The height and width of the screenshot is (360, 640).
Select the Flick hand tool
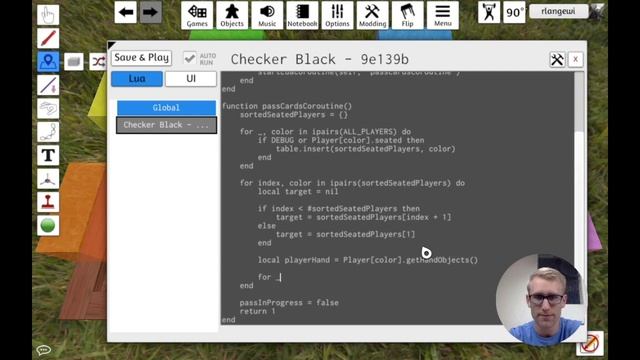[48, 109]
